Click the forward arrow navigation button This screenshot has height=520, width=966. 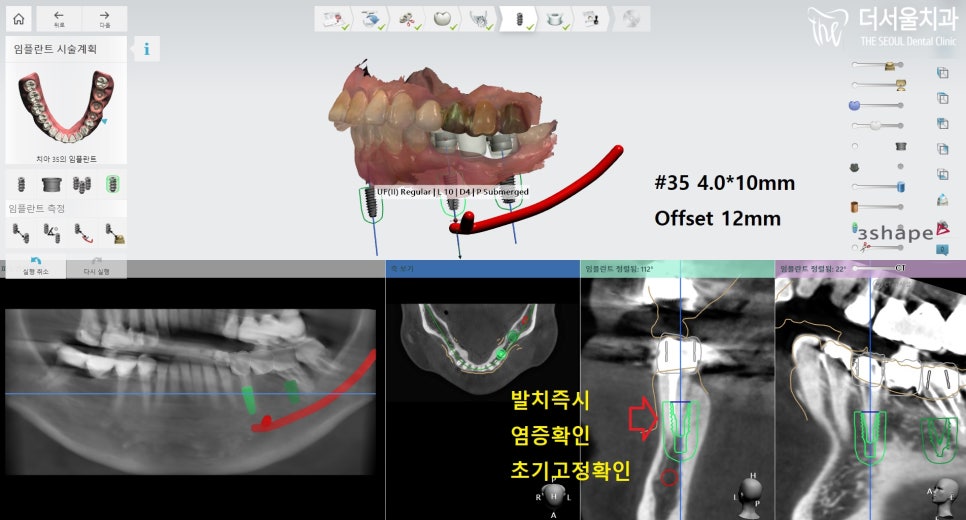tap(104, 18)
